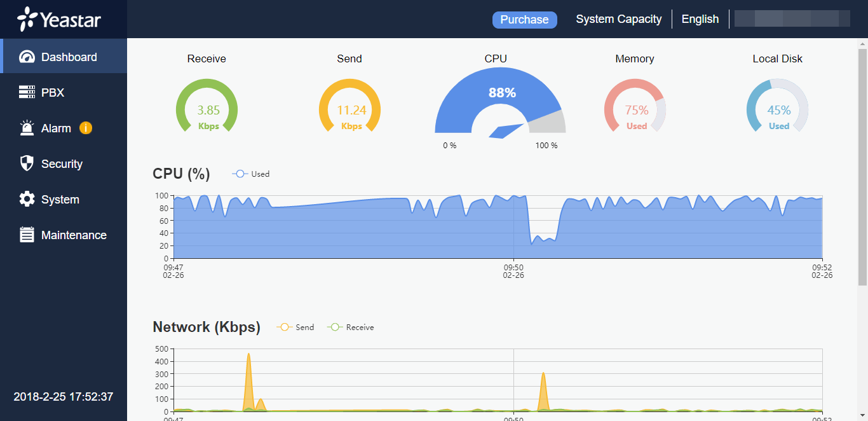
Task: Click the '100 %' label under CPU gauge
Action: click(x=546, y=146)
